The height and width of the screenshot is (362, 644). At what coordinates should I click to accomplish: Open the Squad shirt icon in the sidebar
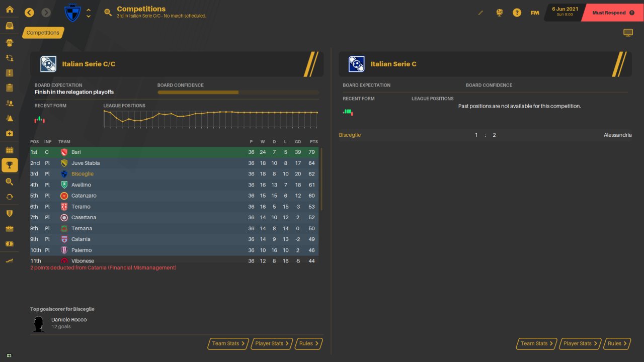[x=9, y=43]
